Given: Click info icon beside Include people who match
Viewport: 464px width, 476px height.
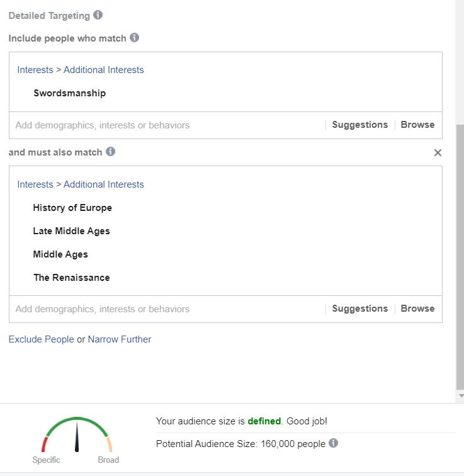Looking at the screenshot, I should (135, 38).
